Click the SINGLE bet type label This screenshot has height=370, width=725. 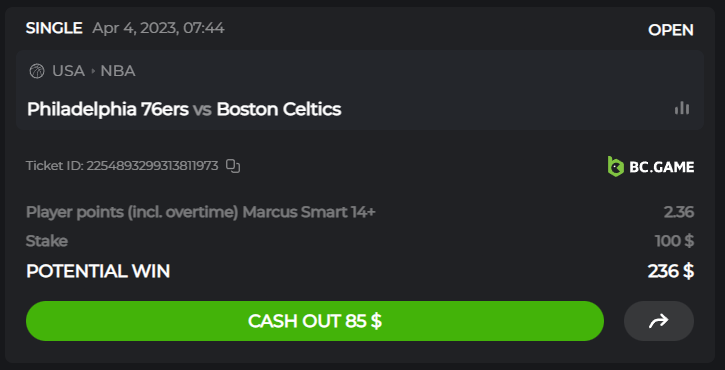(54, 28)
